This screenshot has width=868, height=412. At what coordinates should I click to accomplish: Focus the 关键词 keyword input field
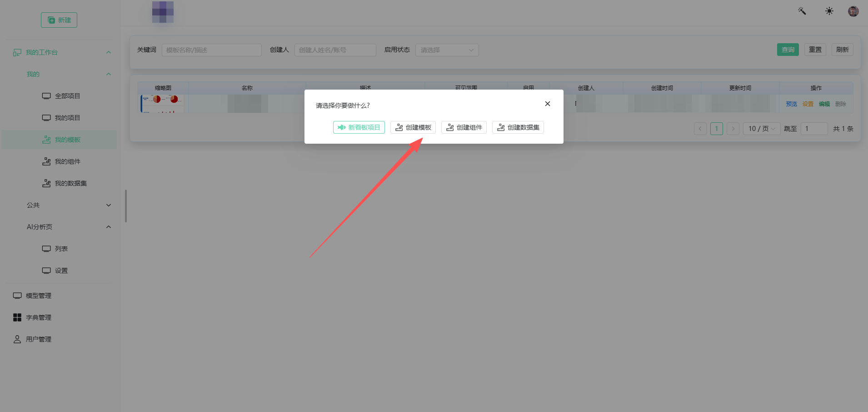(212, 50)
